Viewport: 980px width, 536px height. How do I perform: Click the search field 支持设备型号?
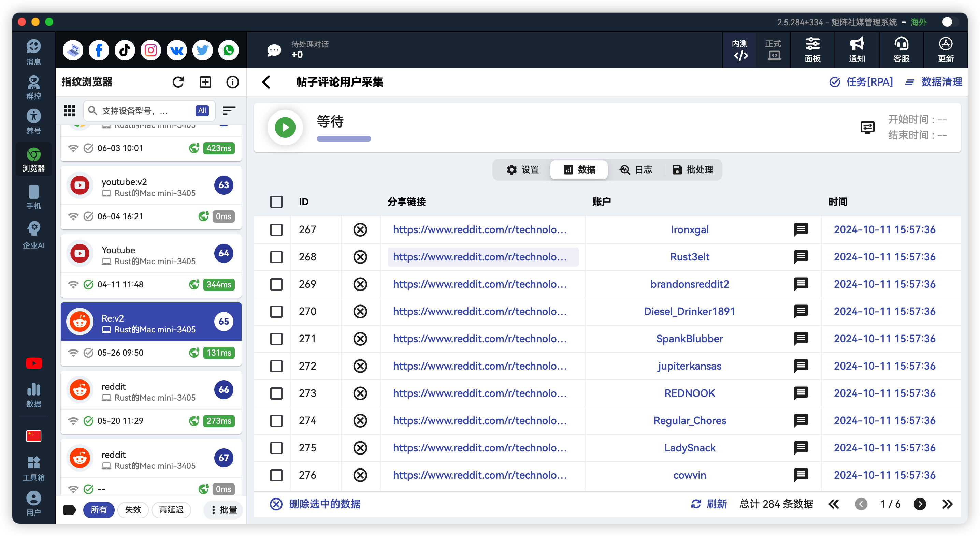[149, 110]
